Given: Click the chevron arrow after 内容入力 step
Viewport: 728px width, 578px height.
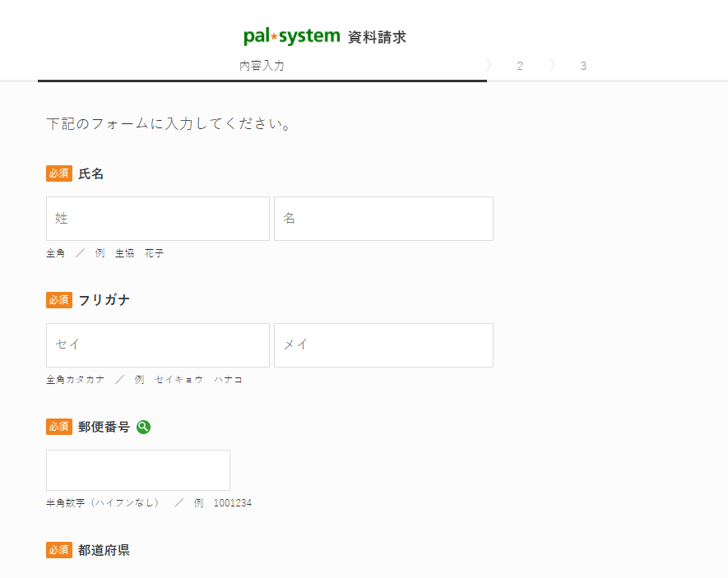Looking at the screenshot, I should 490,65.
